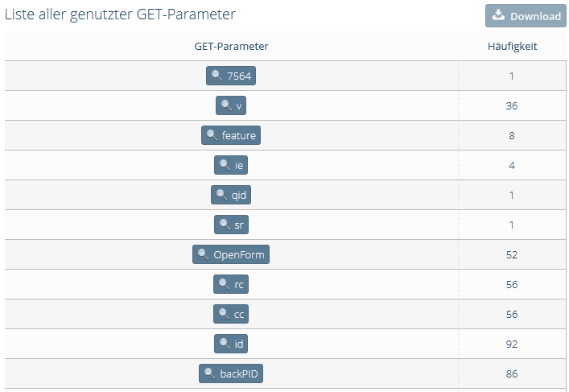Click the magnifier icon on the OpenForm button
569x392 pixels.
[203, 254]
